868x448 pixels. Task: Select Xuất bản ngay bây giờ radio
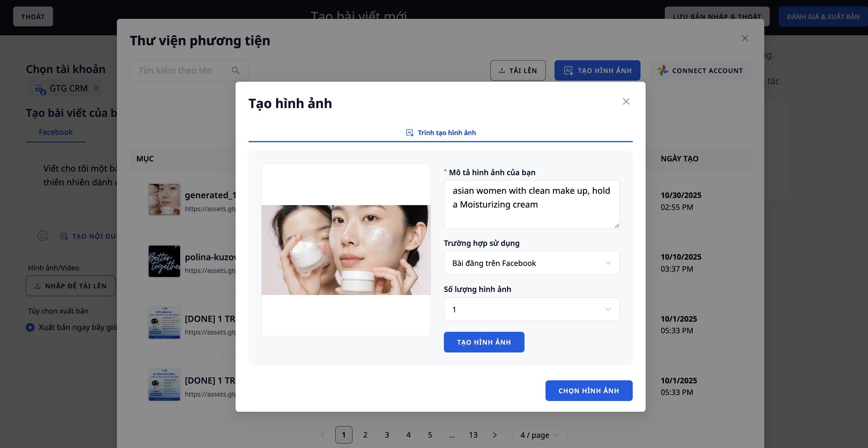[30, 327]
